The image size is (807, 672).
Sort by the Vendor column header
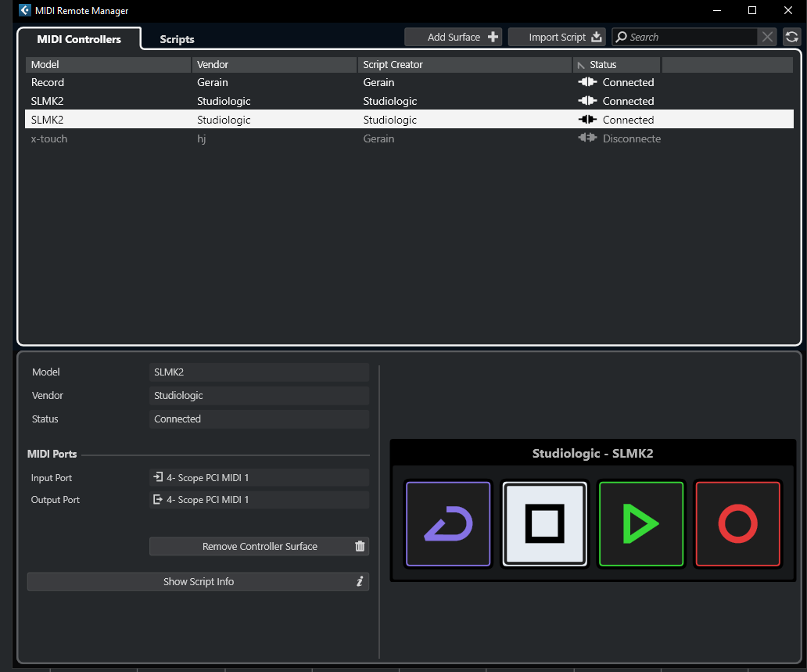(x=274, y=64)
